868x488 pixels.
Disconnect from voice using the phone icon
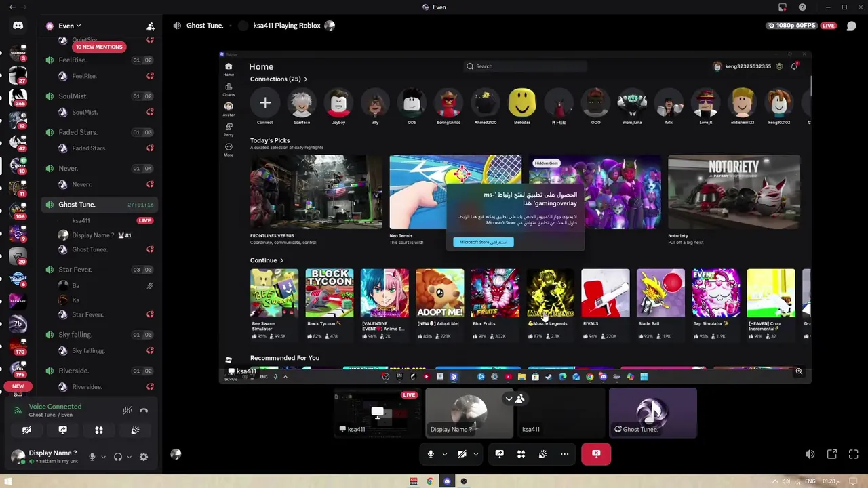[144, 410]
